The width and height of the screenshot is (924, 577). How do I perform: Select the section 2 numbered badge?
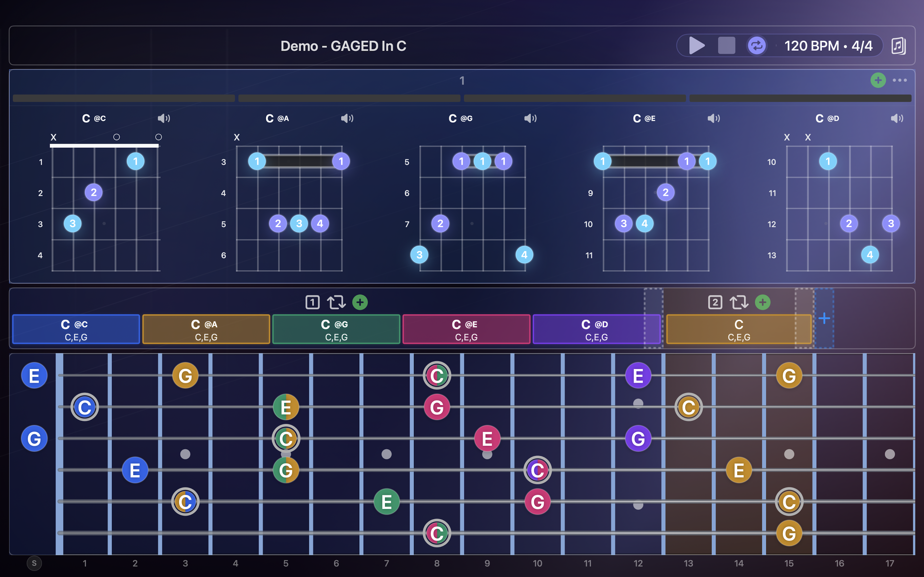point(715,302)
